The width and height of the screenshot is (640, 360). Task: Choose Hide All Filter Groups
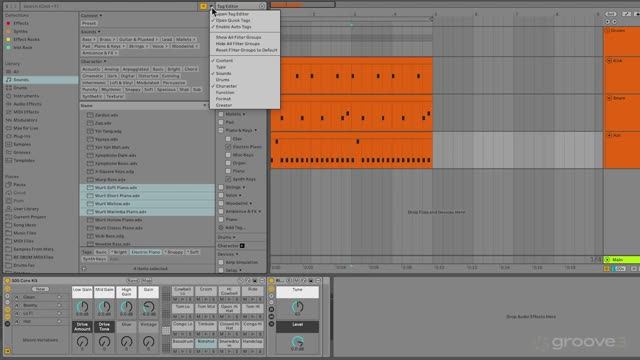point(245,44)
